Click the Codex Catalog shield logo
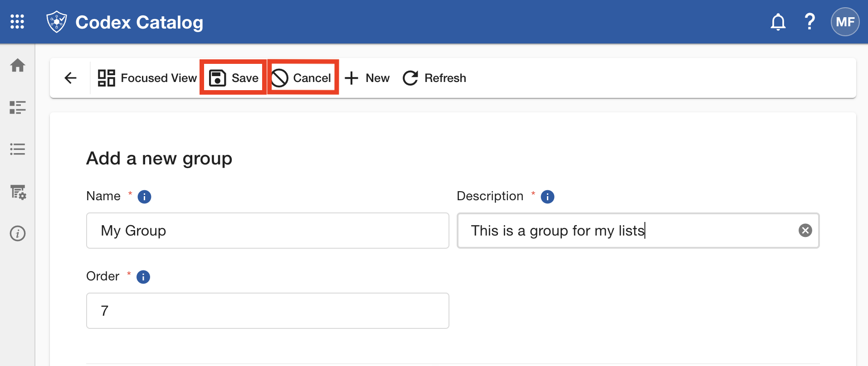The width and height of the screenshot is (868, 366). 57,22
